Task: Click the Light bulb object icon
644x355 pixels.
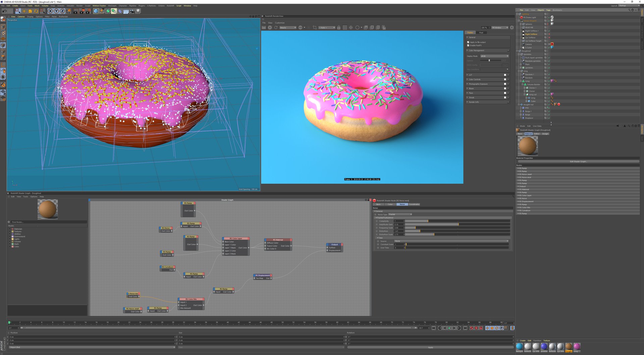Action: (138, 11)
